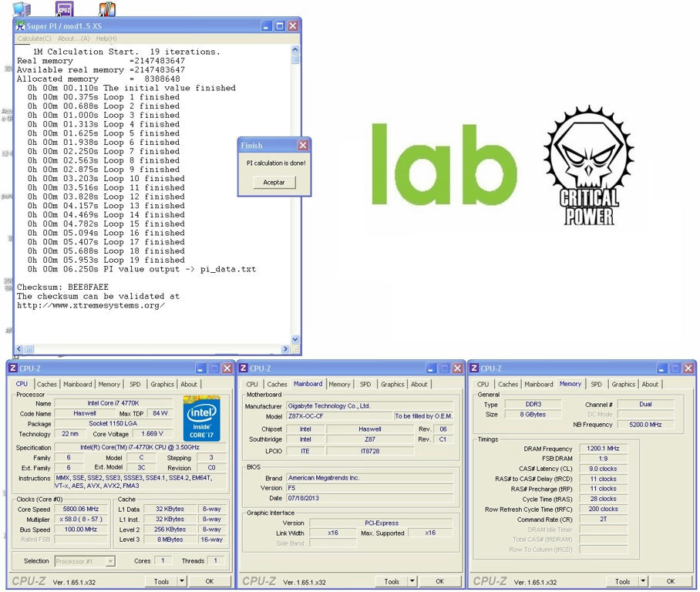Select Graphics tab in the Memory window

tap(624, 384)
